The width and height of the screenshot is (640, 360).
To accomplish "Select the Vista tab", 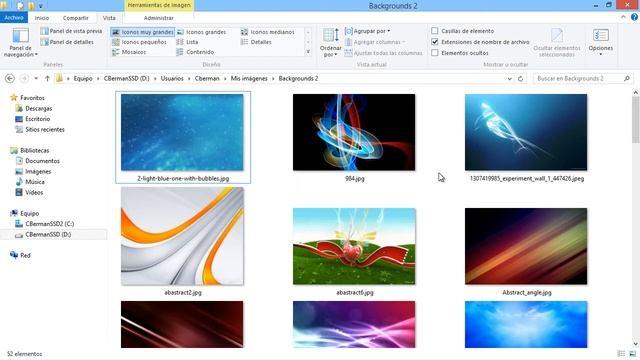I will (109, 18).
